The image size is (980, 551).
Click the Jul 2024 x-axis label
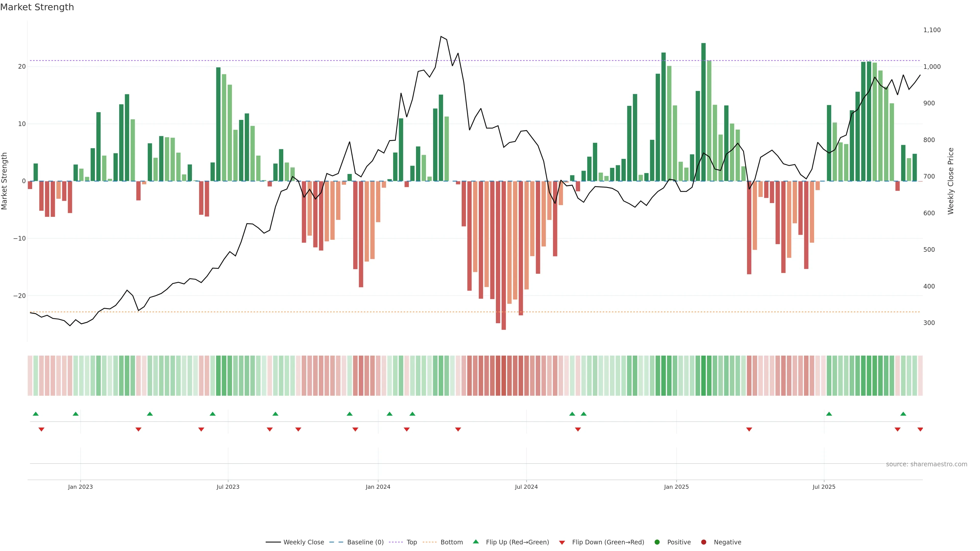[x=526, y=487]
